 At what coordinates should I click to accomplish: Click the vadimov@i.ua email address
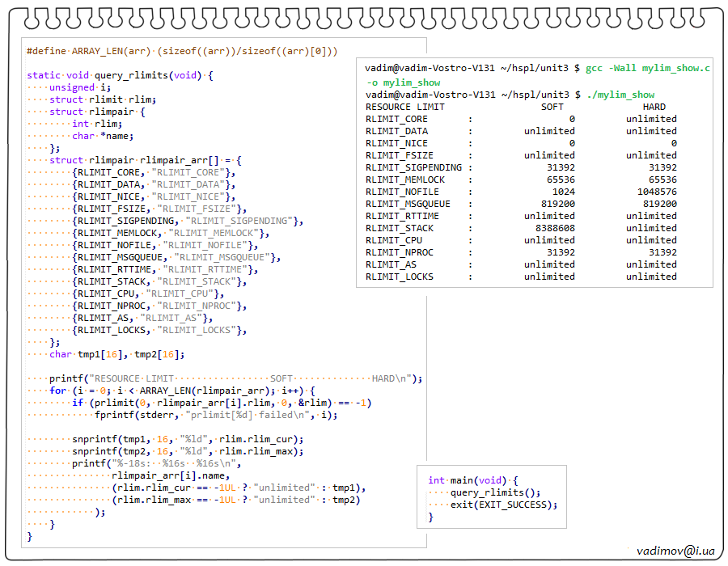click(675, 550)
